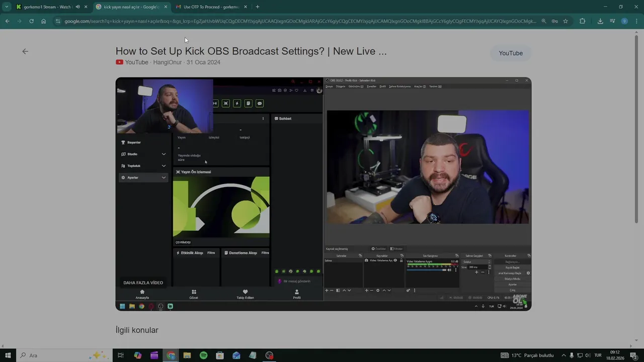Click the back arrow beside the video title

(x=25, y=51)
